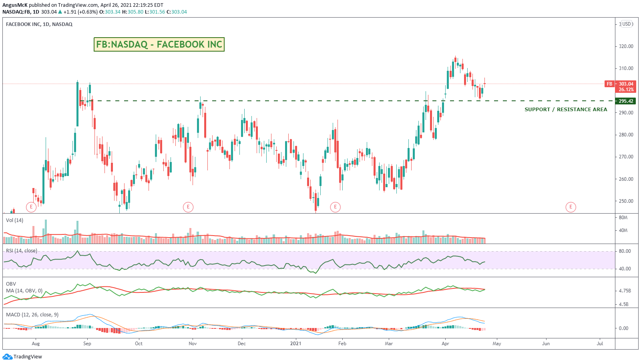Click the TradingView text at bottom left
Screen dimensions: 641x364
tap(28, 357)
